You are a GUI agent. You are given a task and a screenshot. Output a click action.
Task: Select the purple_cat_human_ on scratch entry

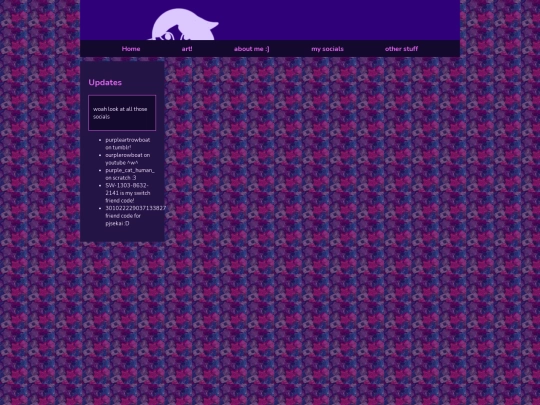point(130,174)
